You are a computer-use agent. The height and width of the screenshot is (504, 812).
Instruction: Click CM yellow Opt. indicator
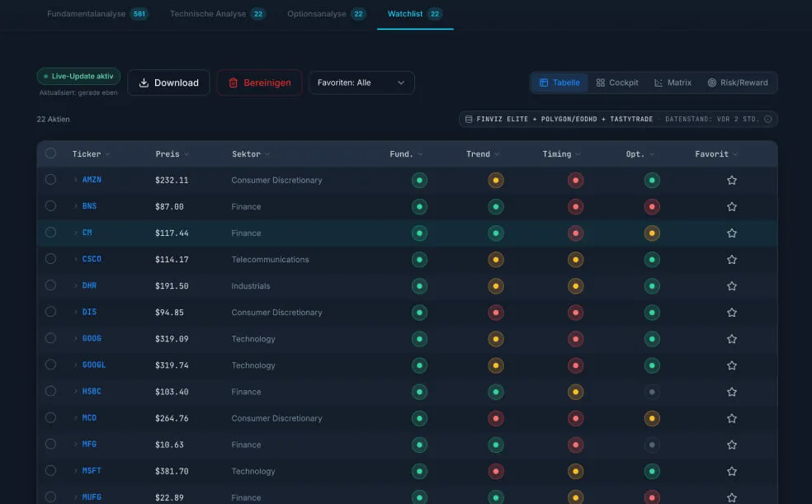651,233
